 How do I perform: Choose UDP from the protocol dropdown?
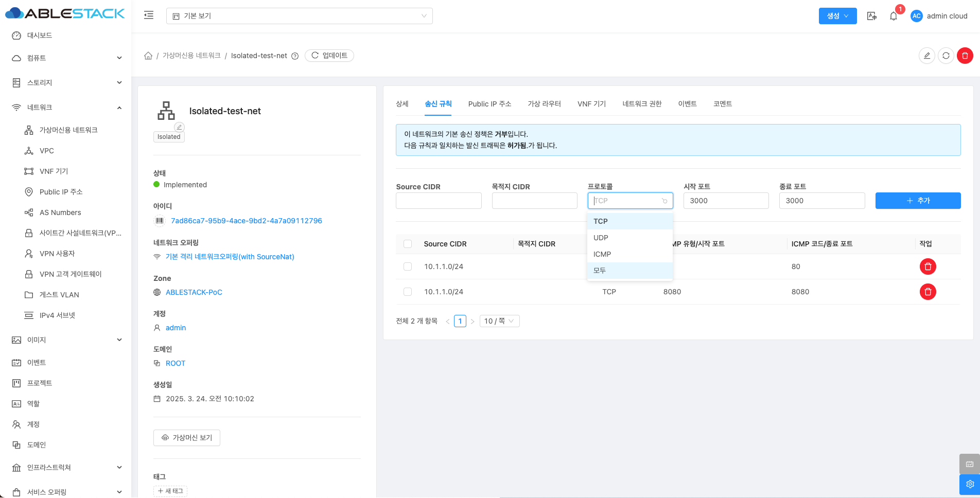click(601, 238)
